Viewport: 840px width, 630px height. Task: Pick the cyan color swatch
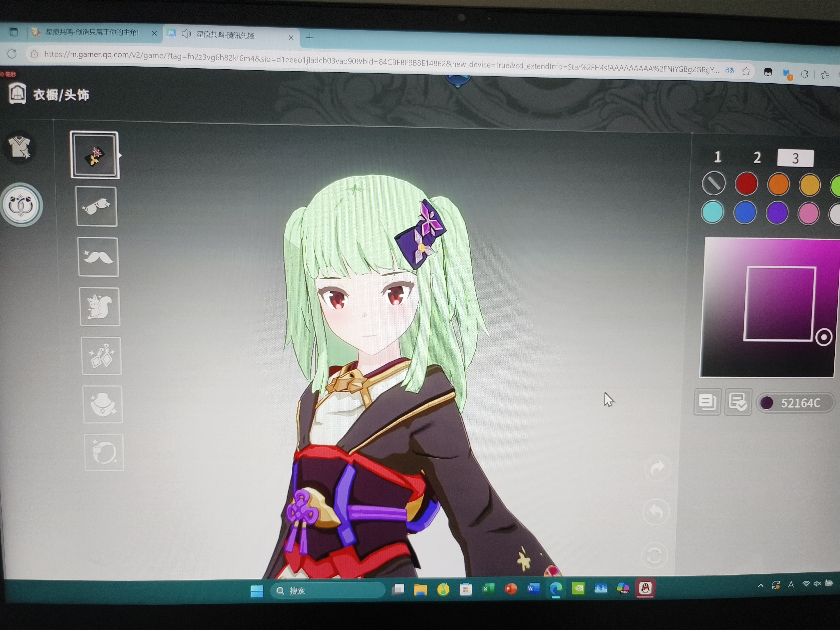[712, 212]
